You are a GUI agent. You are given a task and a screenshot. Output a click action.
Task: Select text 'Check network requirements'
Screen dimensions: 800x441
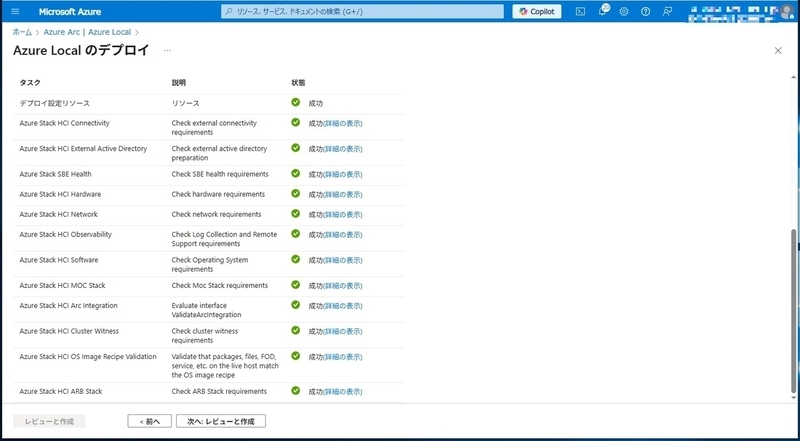(x=216, y=214)
